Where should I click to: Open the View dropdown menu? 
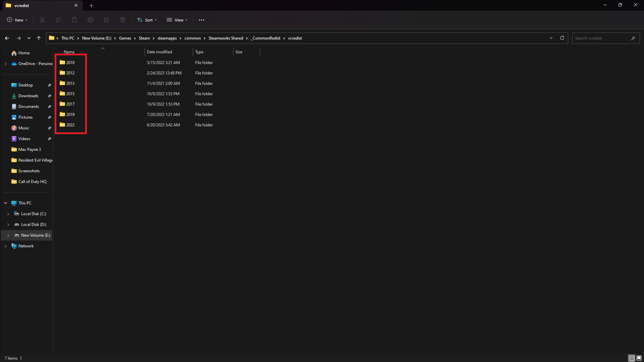click(177, 20)
